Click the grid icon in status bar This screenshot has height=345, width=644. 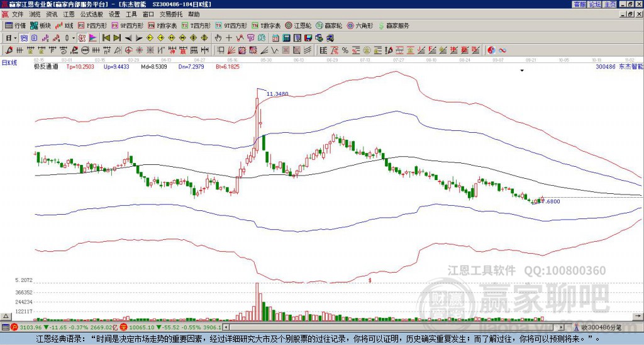coord(5,327)
